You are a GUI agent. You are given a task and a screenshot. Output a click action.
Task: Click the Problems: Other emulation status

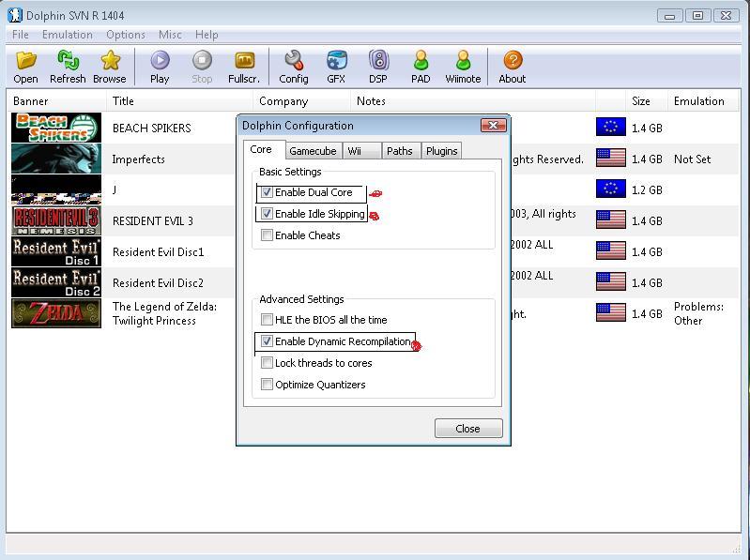tap(698, 313)
